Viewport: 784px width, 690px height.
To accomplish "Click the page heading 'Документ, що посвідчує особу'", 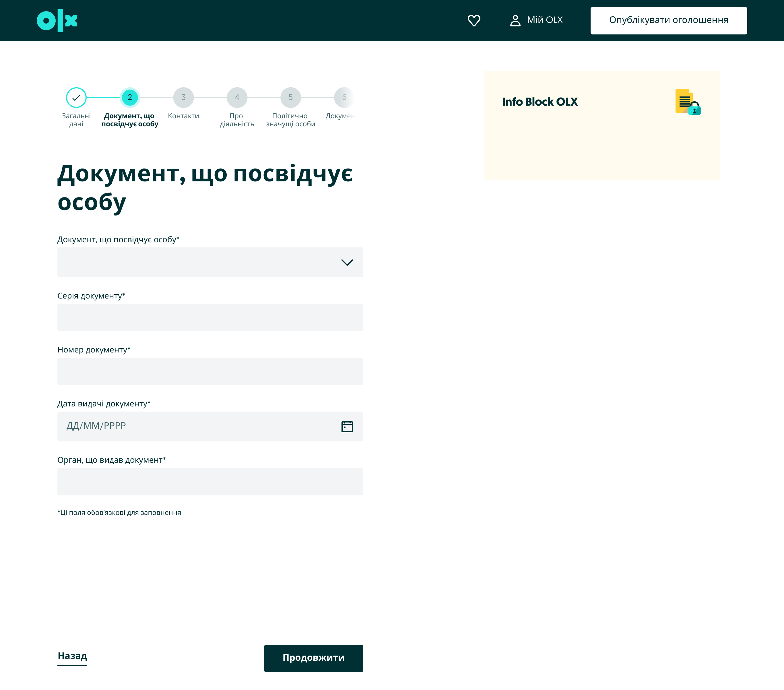I will coord(205,188).
